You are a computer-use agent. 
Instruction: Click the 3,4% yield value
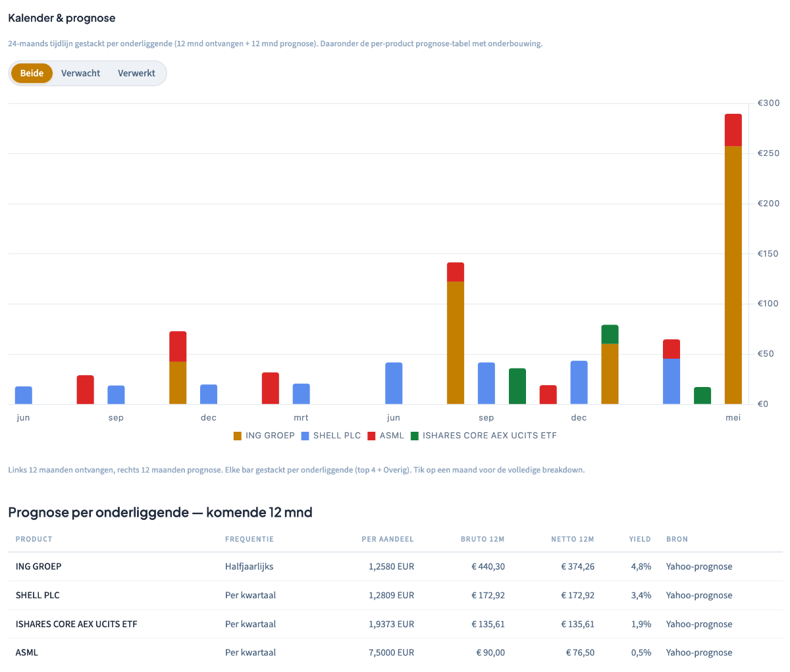[x=641, y=596]
